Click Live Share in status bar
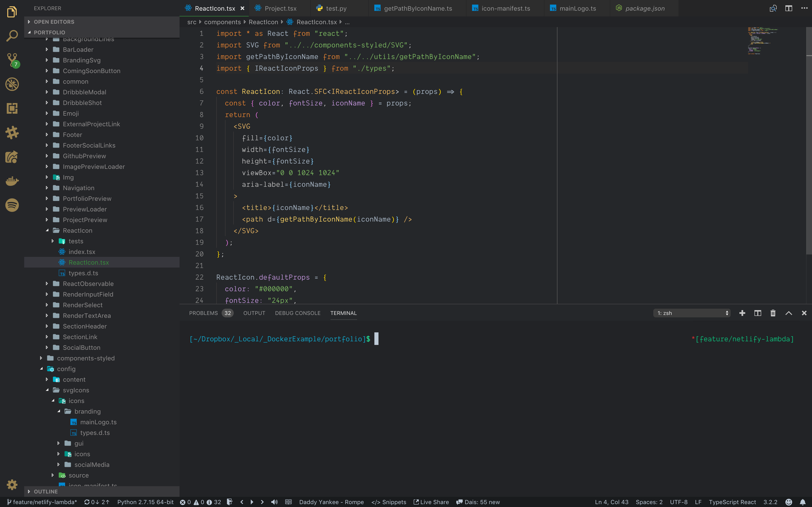 pos(431,502)
